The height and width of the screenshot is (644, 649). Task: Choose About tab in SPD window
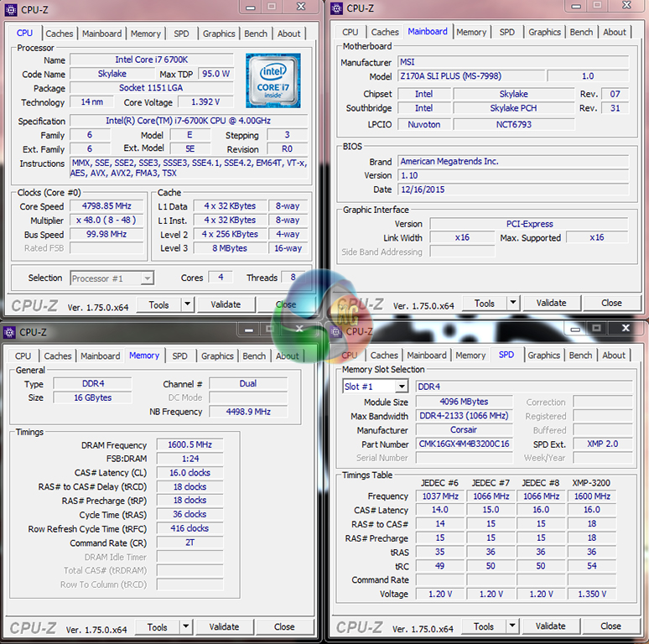pos(614,355)
